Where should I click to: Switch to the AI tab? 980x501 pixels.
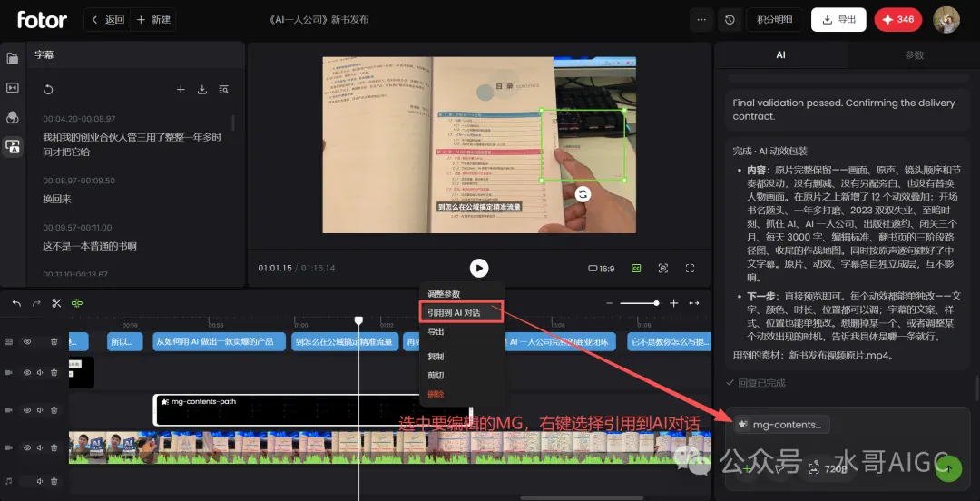(780, 55)
